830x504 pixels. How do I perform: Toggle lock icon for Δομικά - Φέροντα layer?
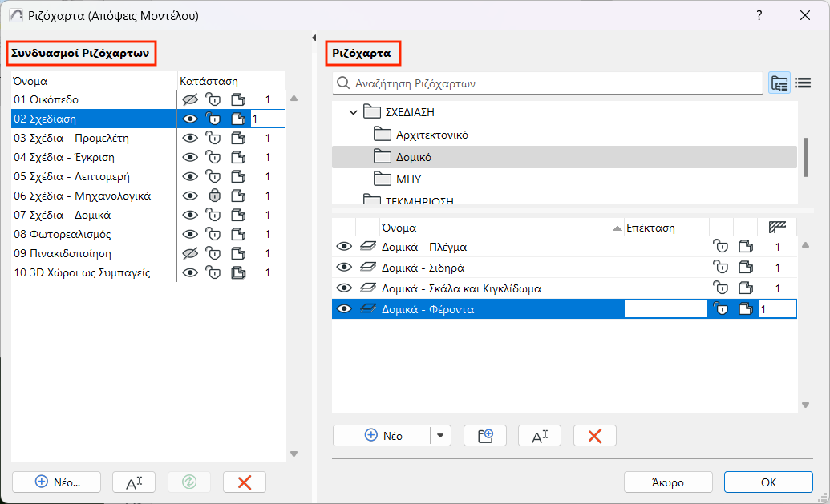pos(720,308)
